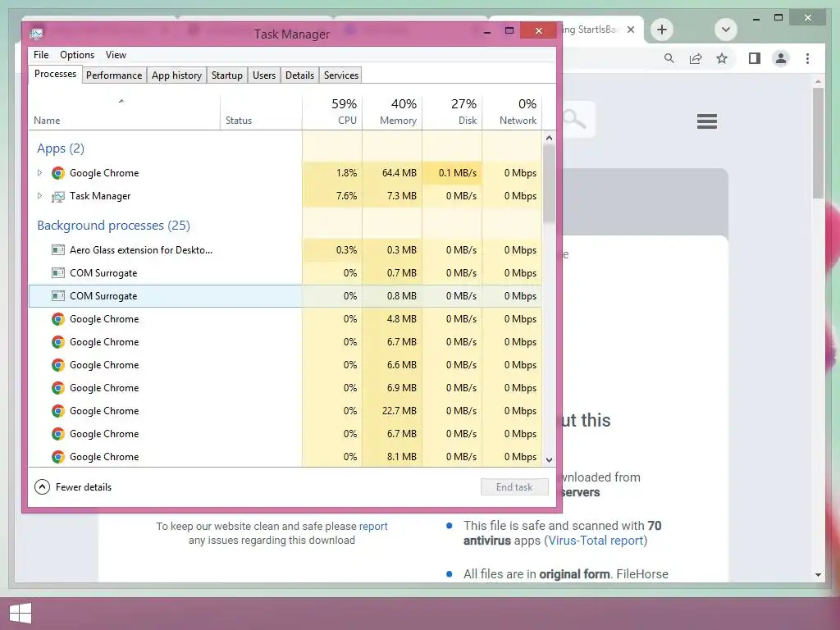
Task: Select COM Surrogate row using 0.7 MB
Action: (x=285, y=272)
